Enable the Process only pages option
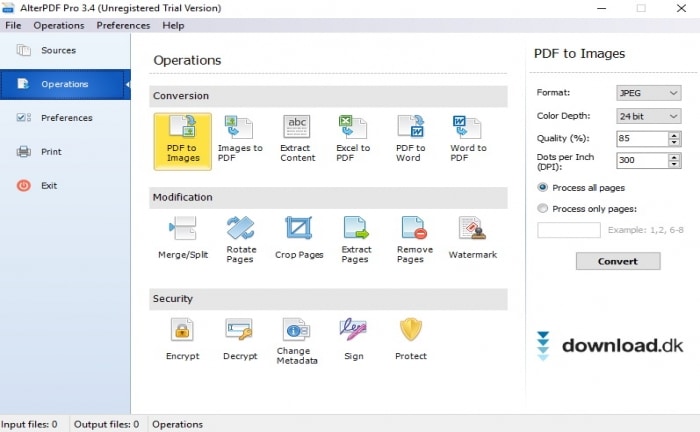Image resolution: width=700 pixels, height=432 pixels. click(543, 209)
